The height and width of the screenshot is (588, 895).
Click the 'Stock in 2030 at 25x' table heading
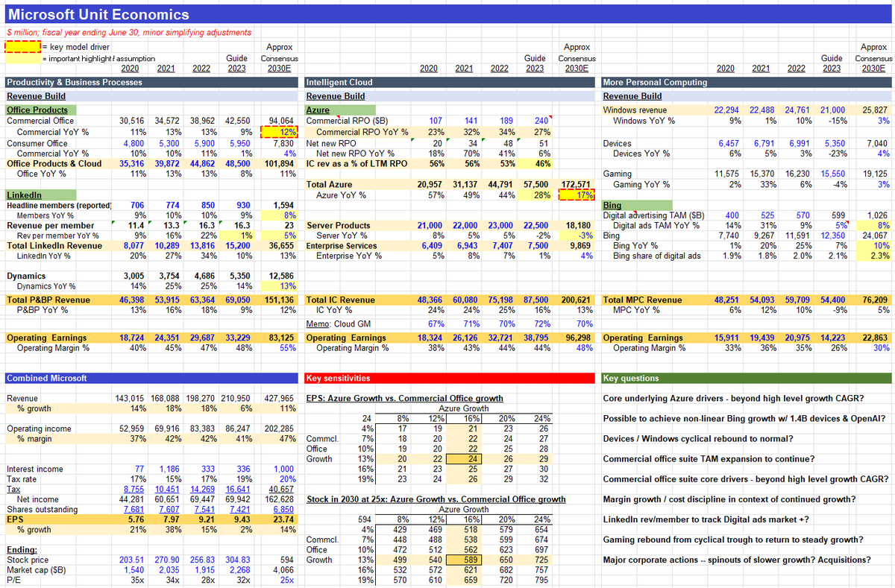(x=436, y=499)
